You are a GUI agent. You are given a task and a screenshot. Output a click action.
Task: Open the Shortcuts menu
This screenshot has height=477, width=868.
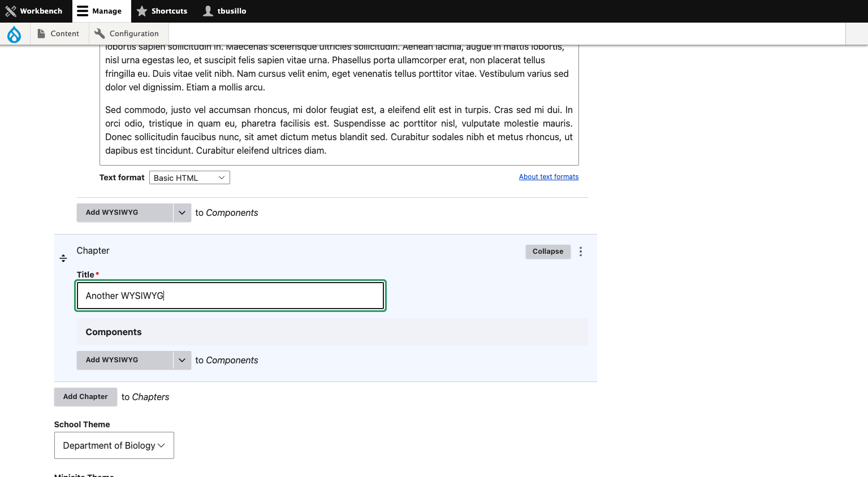click(162, 11)
